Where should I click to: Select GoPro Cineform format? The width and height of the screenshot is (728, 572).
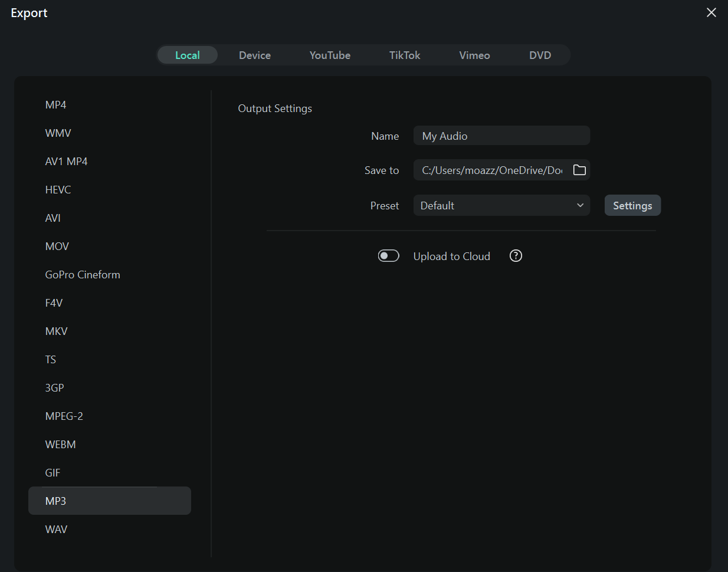(83, 275)
